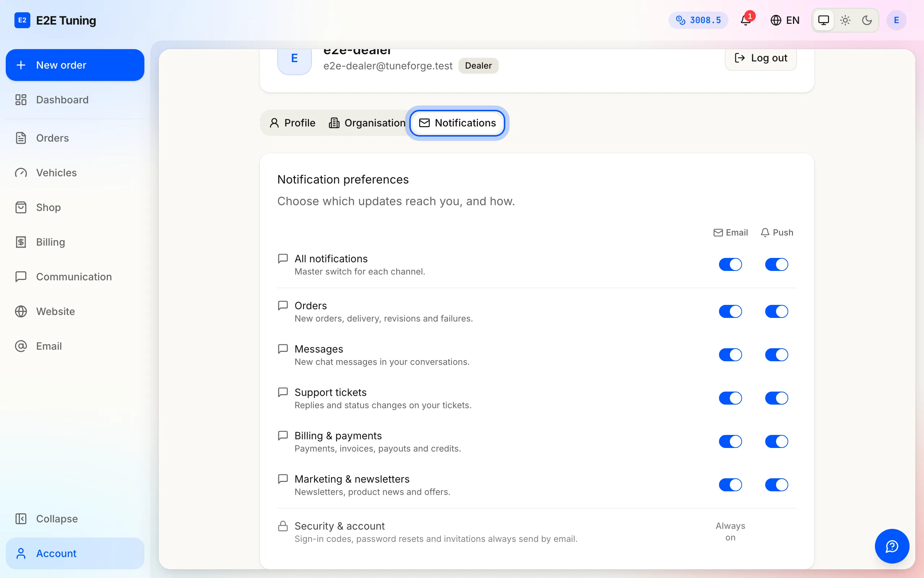Click the E2 logo icon

[x=22, y=20]
